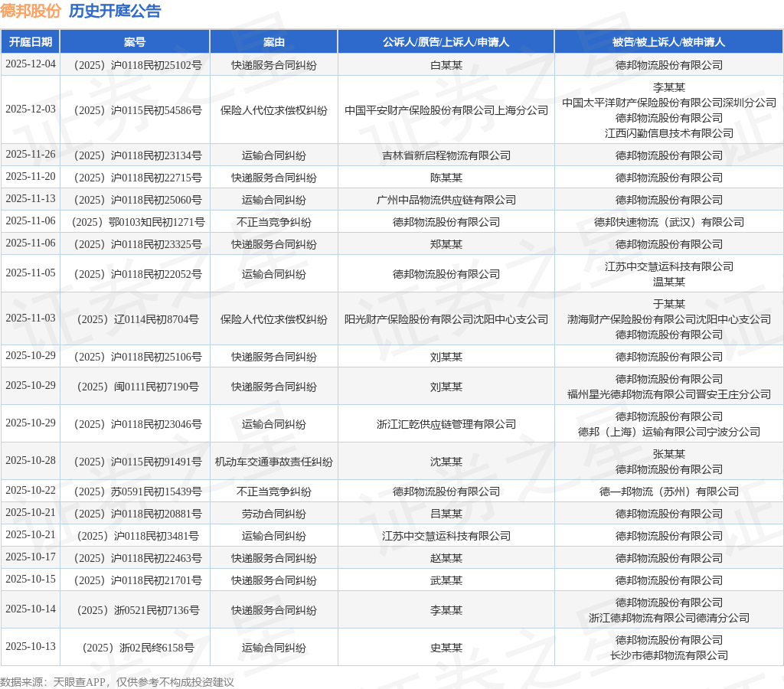Click 德邦快速物流（武汉）有限公司 cell
Screen dimensions: 784x689
click(x=669, y=222)
